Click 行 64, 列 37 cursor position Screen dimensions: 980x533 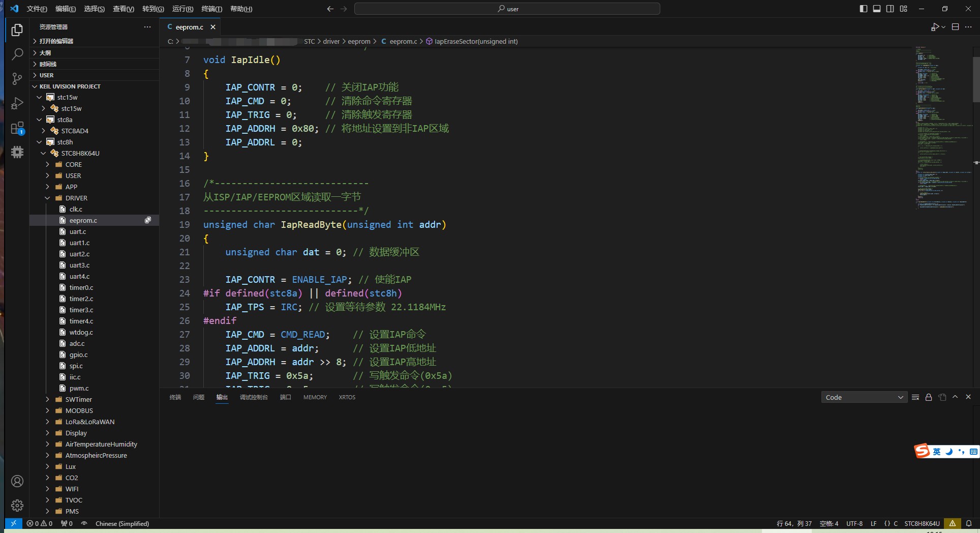(794, 523)
